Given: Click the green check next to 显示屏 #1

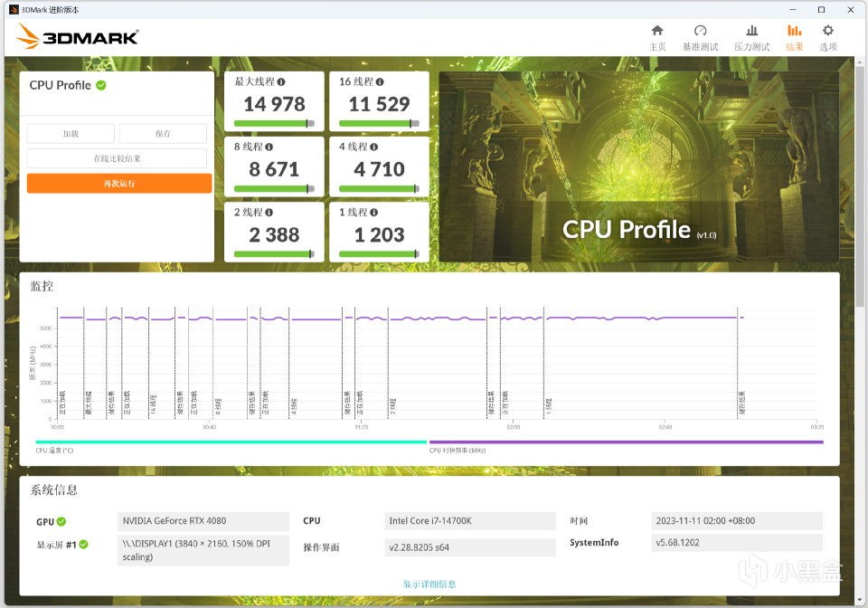Looking at the screenshot, I should (x=83, y=545).
